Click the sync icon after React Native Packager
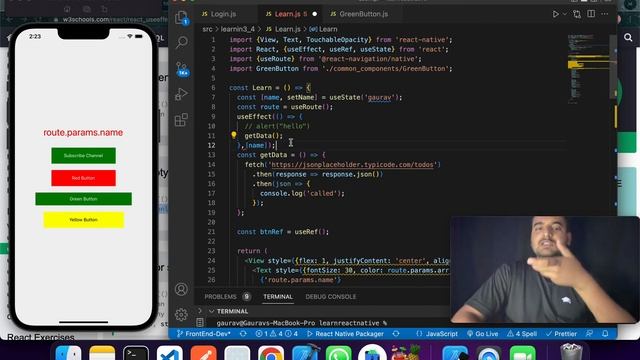 click(x=396, y=333)
